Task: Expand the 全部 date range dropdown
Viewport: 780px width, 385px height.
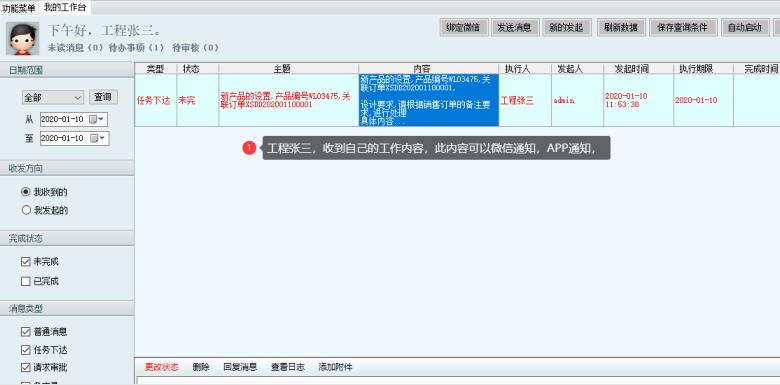Action: click(53, 97)
